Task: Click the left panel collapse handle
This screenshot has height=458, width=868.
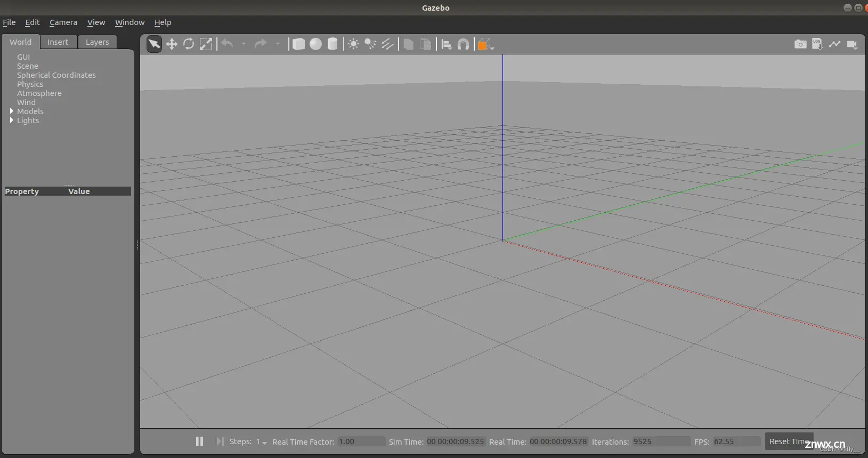Action: tap(137, 245)
